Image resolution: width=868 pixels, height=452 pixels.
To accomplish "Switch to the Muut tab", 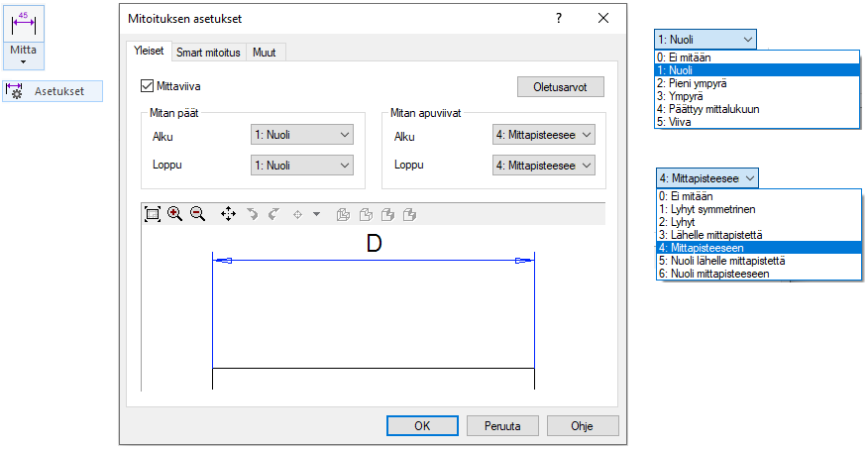I will tap(264, 52).
